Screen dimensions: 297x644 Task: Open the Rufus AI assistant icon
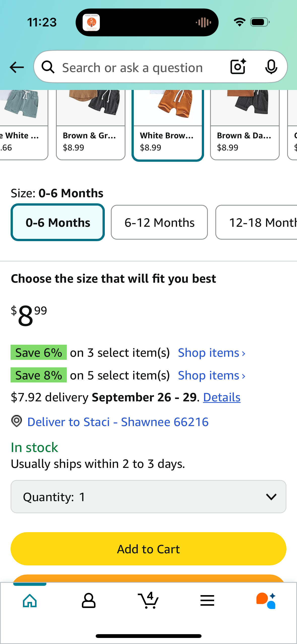266,601
